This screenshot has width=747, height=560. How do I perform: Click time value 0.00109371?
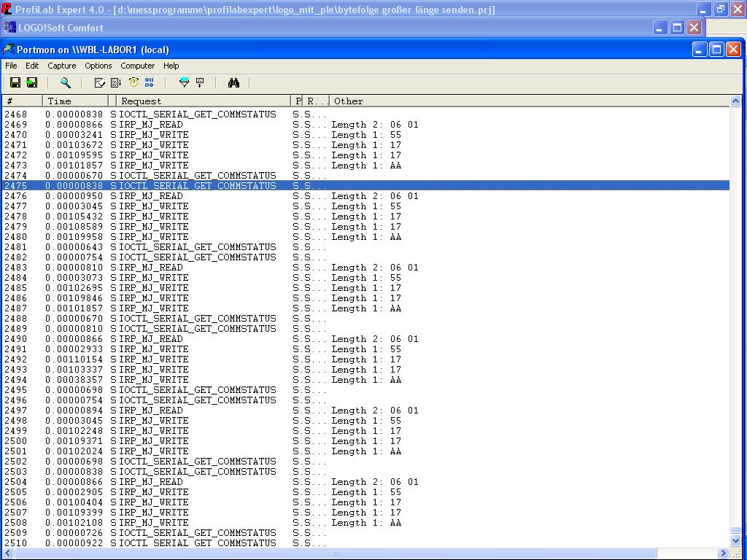pyautogui.click(x=74, y=441)
